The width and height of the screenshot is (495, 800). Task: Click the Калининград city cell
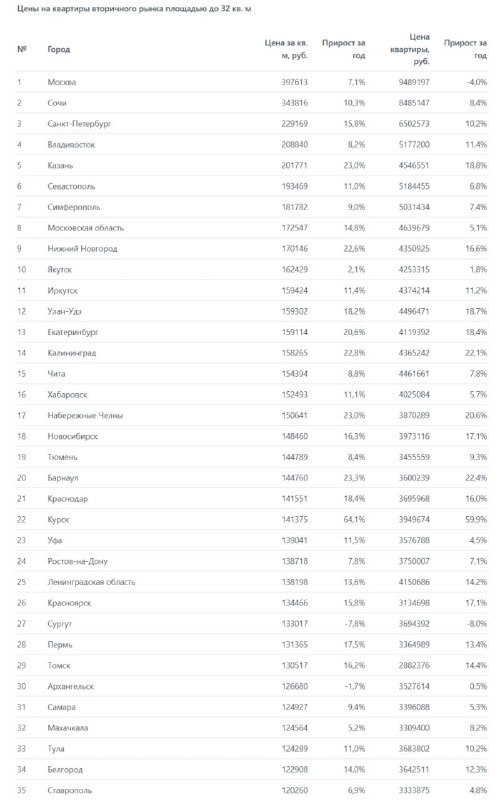click(x=71, y=353)
